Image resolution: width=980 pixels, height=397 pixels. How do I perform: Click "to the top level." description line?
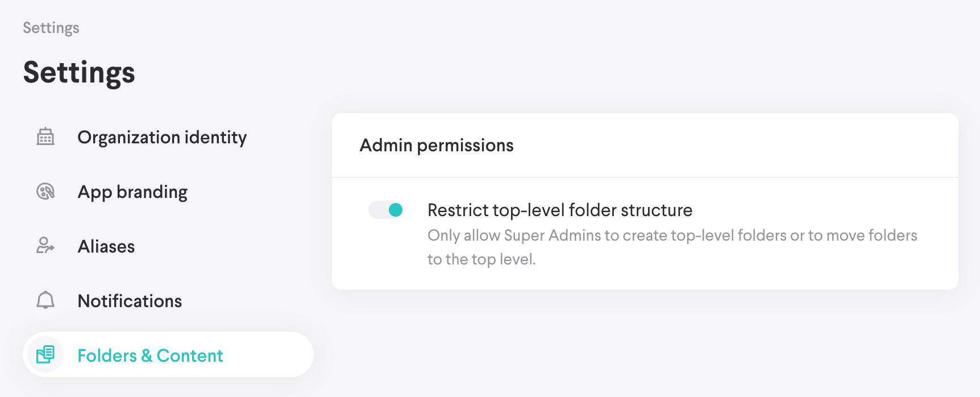(x=481, y=259)
